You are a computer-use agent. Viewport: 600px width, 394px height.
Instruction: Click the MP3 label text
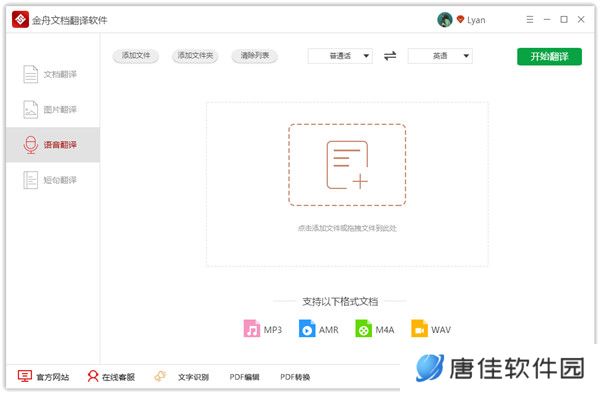pos(273,330)
